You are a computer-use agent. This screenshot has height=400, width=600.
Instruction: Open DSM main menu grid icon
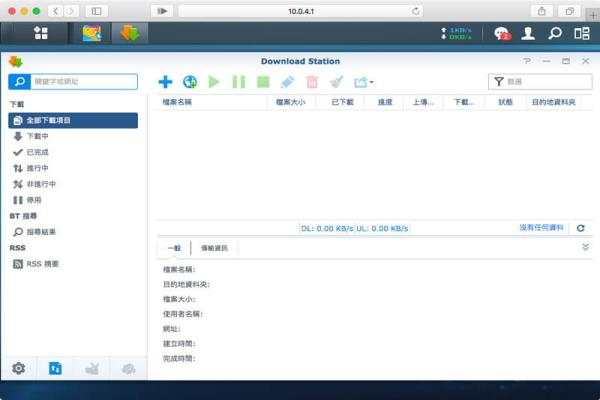pyautogui.click(x=41, y=33)
